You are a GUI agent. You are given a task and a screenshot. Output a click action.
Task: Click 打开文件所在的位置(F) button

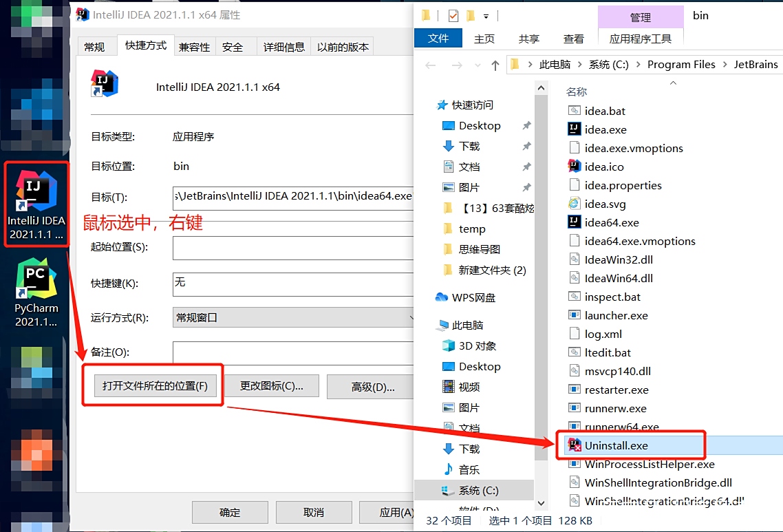coord(155,385)
